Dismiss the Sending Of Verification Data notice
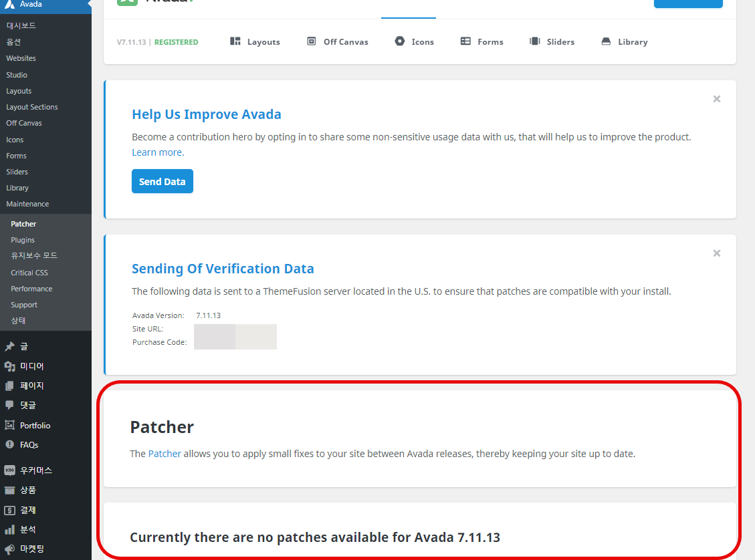Viewport: 755px width, 560px height. [x=716, y=253]
